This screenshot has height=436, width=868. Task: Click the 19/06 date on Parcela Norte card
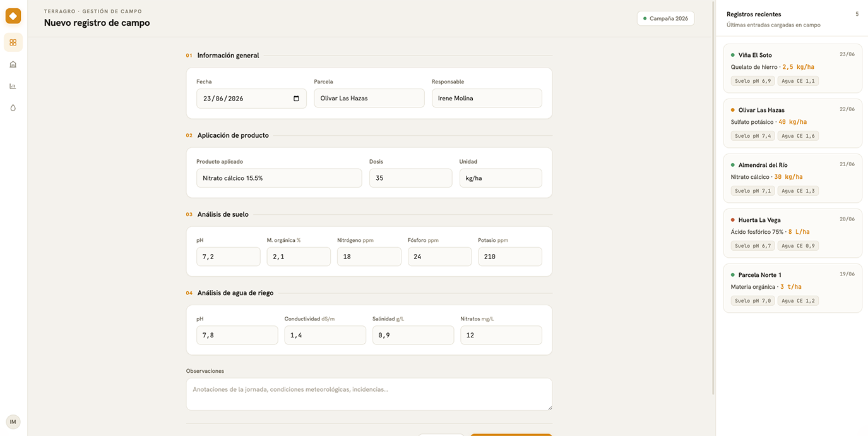pos(847,274)
